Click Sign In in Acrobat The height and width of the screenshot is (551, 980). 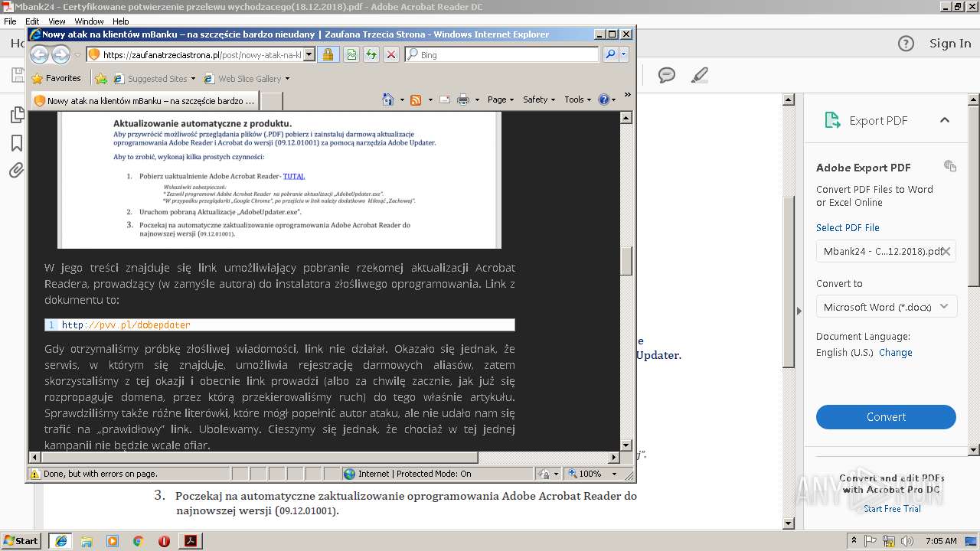(x=950, y=44)
